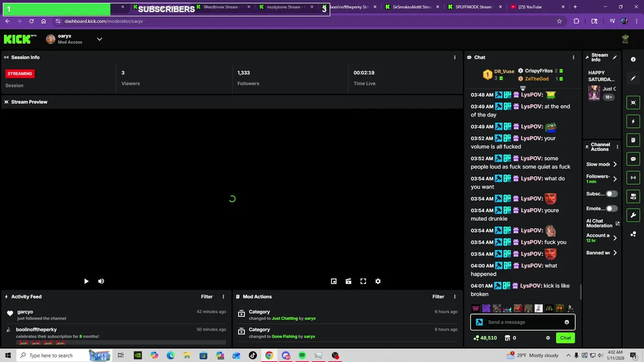Open info icon in right sidebar
The width and height of the screenshot is (644, 362).
coord(633,59)
